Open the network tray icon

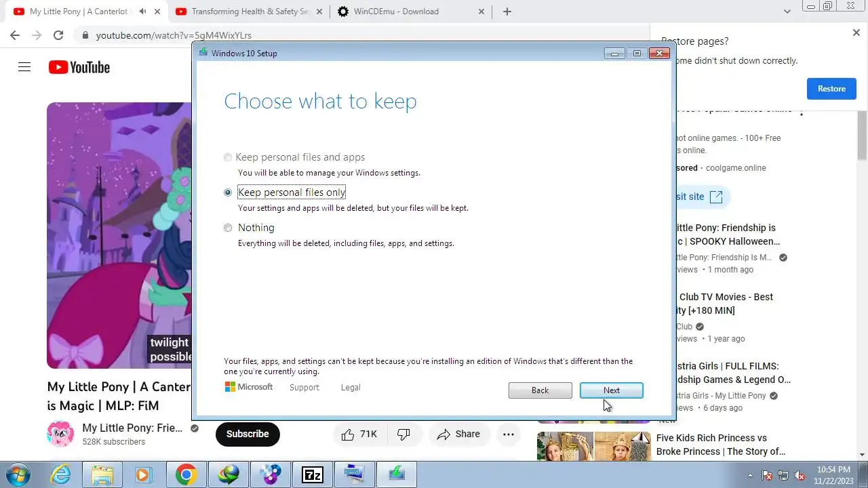click(x=783, y=475)
